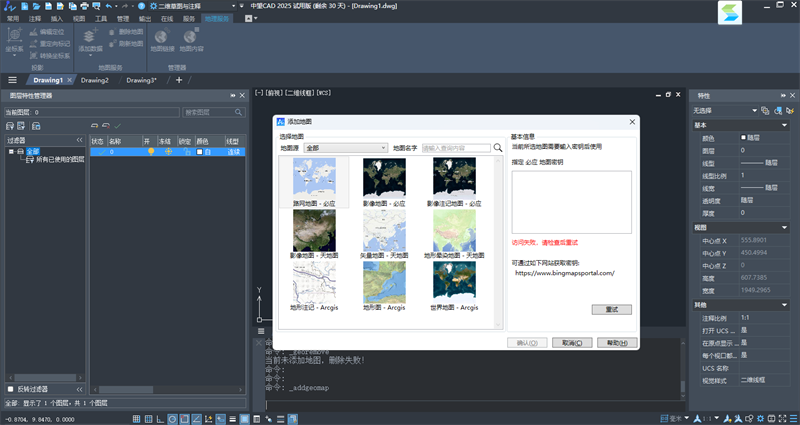This screenshot has width=800, height=425.
Task: Switch to the 注释 ribbon tab
Action: click(35, 18)
